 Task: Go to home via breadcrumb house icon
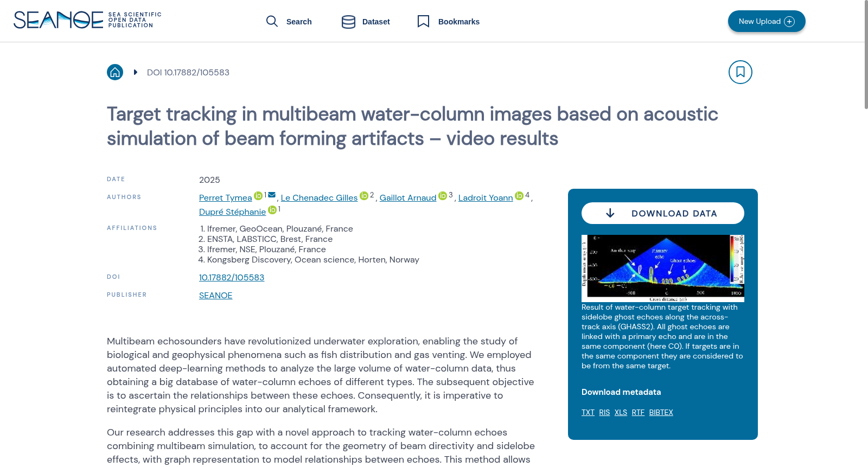(x=115, y=72)
